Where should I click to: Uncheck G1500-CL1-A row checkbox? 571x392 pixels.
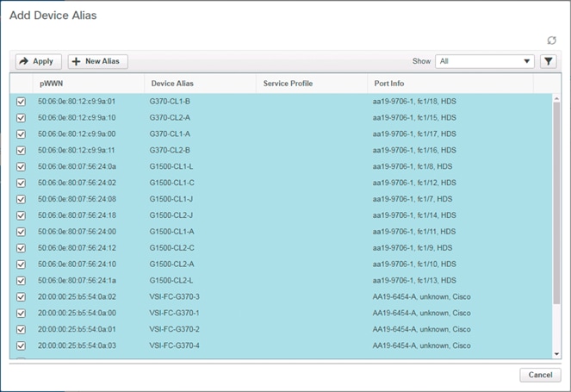22,232
